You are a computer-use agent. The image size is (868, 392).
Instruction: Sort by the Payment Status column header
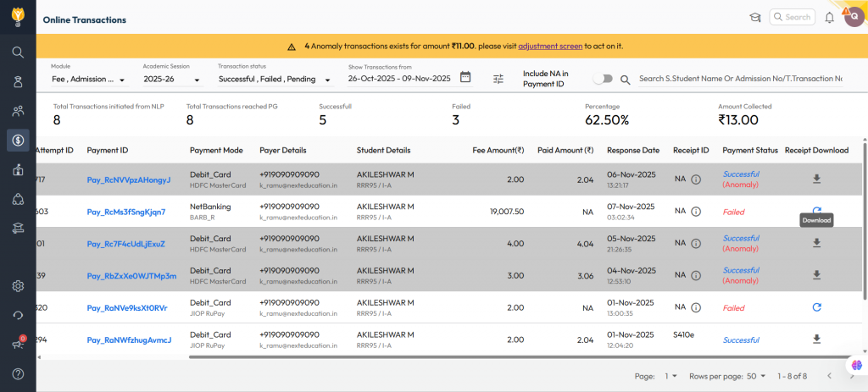(x=749, y=150)
